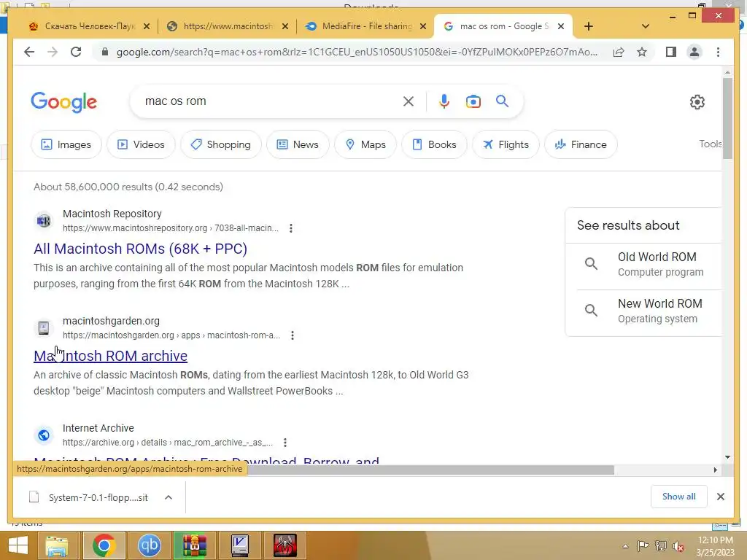Click the Macintosh Repository favicon
This screenshot has width=747, height=560.
coord(43,220)
